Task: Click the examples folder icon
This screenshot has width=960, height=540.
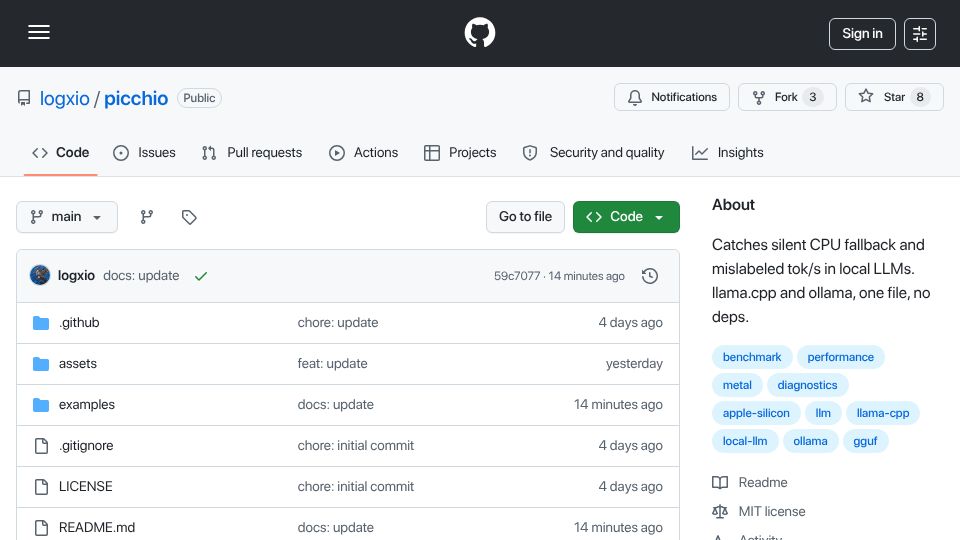Action: point(41,405)
